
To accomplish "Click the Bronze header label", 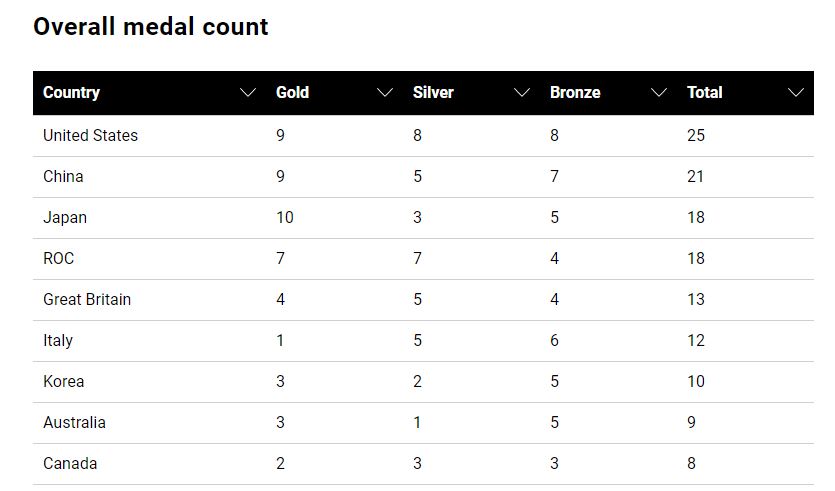I will point(575,93).
